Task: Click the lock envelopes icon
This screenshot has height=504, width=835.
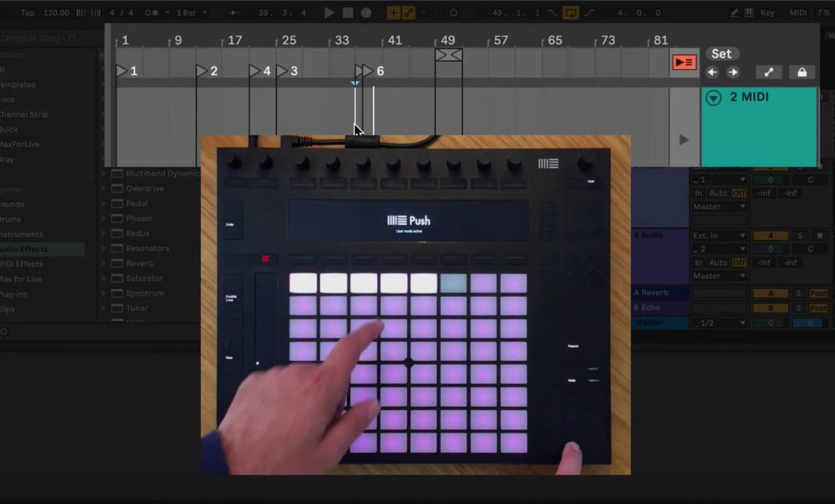Action: tap(802, 72)
